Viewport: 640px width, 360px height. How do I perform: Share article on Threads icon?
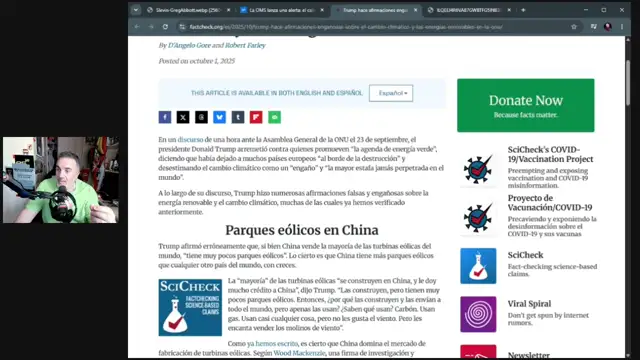click(x=201, y=117)
